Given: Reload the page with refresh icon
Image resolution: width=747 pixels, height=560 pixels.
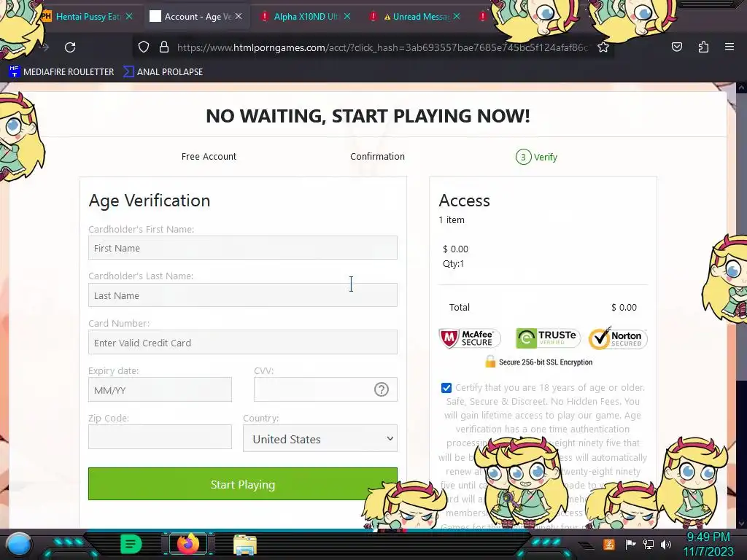Looking at the screenshot, I should 70,47.
